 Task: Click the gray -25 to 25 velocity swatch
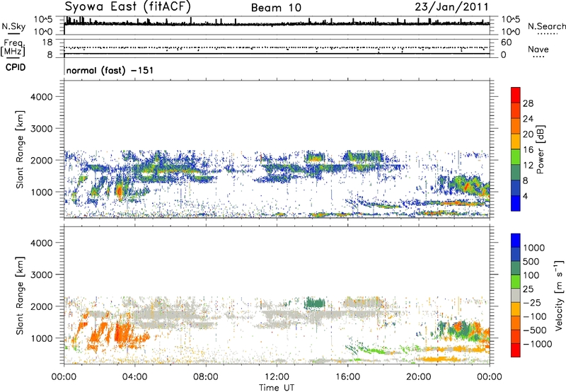(516, 295)
